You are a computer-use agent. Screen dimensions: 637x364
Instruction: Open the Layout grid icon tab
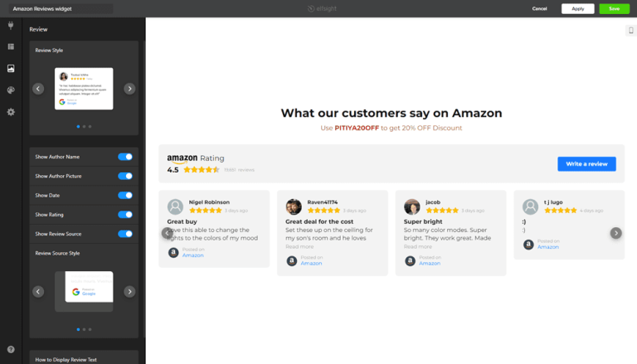click(x=11, y=46)
